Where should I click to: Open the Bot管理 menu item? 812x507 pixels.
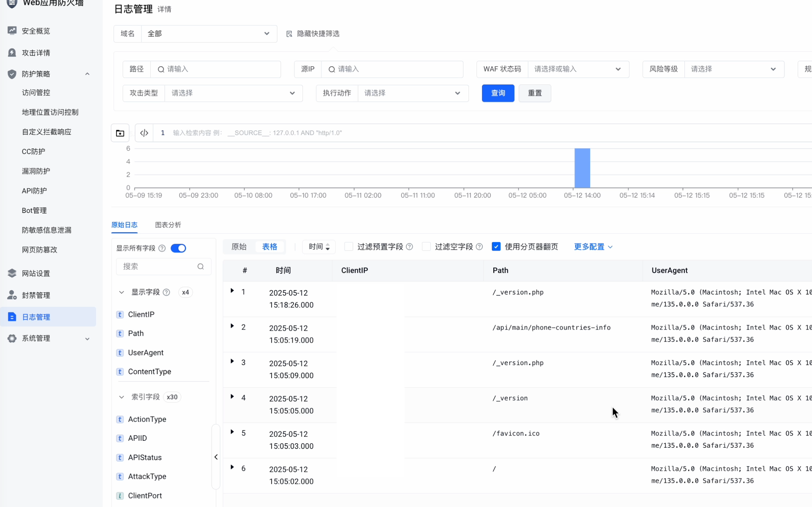[x=34, y=210]
